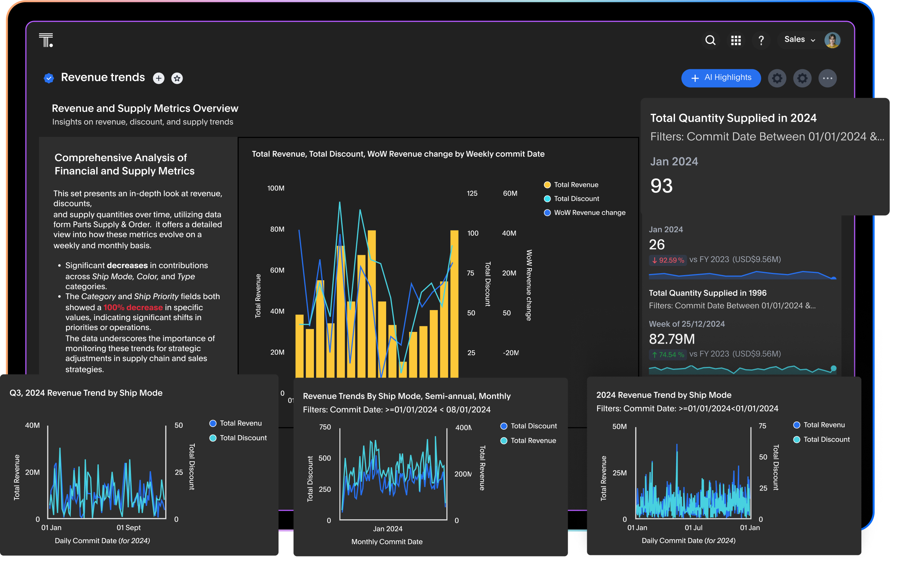This screenshot has width=924, height=562.
Task: Open the apps grid icon
Action: pyautogui.click(x=736, y=40)
